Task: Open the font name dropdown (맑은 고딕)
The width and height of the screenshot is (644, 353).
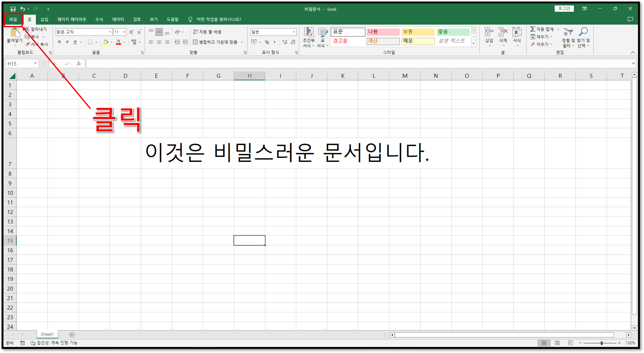Action: pyautogui.click(x=110, y=32)
